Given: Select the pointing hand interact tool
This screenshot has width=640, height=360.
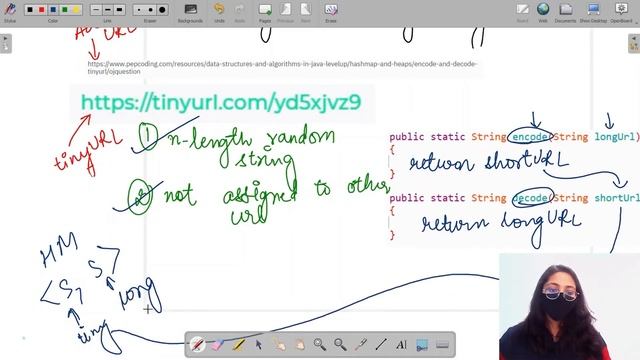Looking at the screenshot, I should tap(279, 345).
